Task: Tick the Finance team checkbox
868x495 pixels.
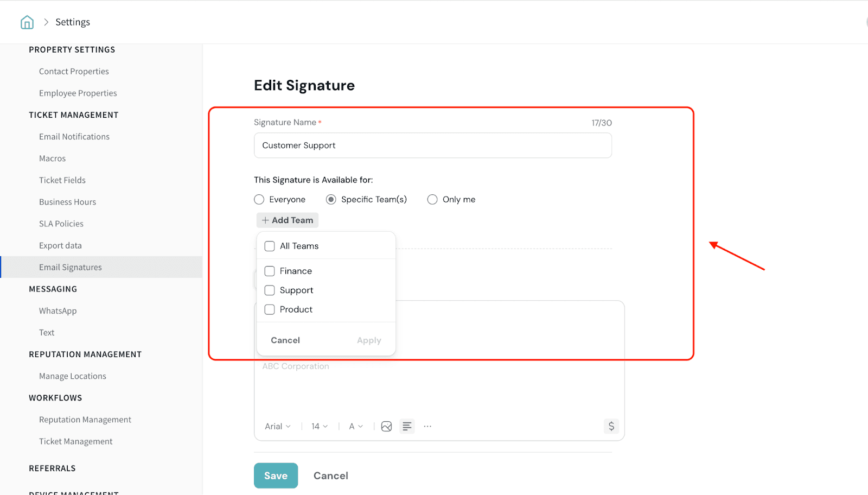Action: (270, 271)
